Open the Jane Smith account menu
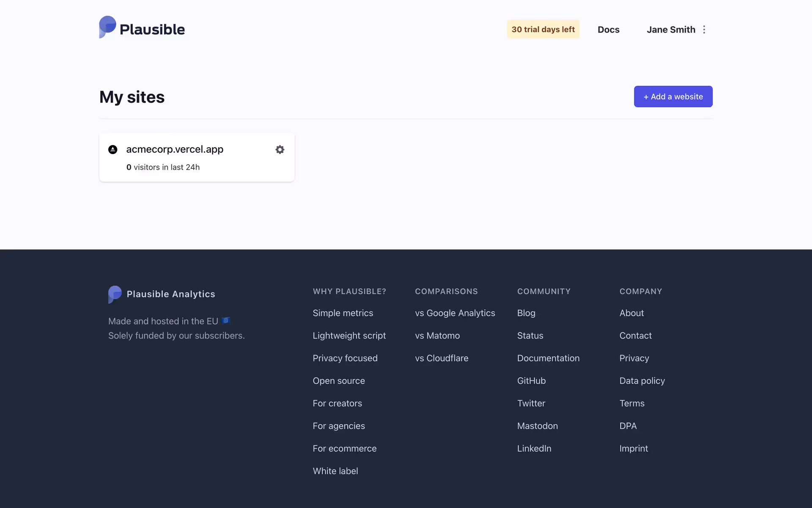Image resolution: width=812 pixels, height=508 pixels. 670,30
